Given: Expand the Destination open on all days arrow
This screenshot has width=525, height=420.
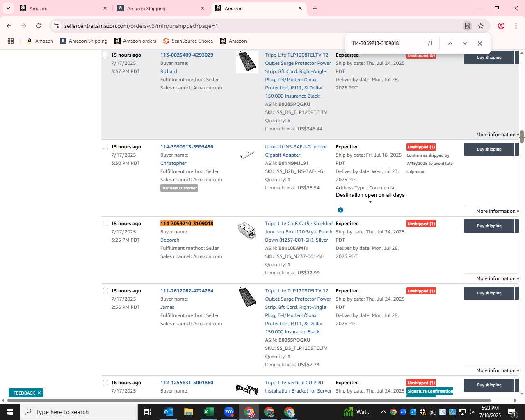Looking at the screenshot, I should (x=370, y=202).
